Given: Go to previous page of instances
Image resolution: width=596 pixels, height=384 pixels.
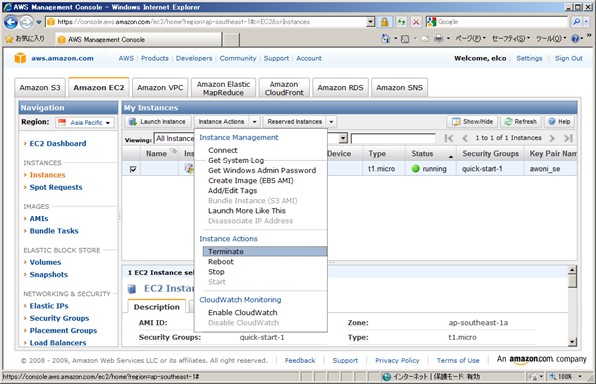Looking at the screenshot, I should coord(464,138).
